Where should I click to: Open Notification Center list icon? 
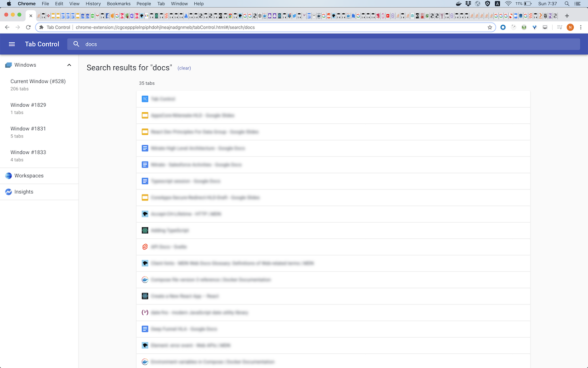[577, 4]
